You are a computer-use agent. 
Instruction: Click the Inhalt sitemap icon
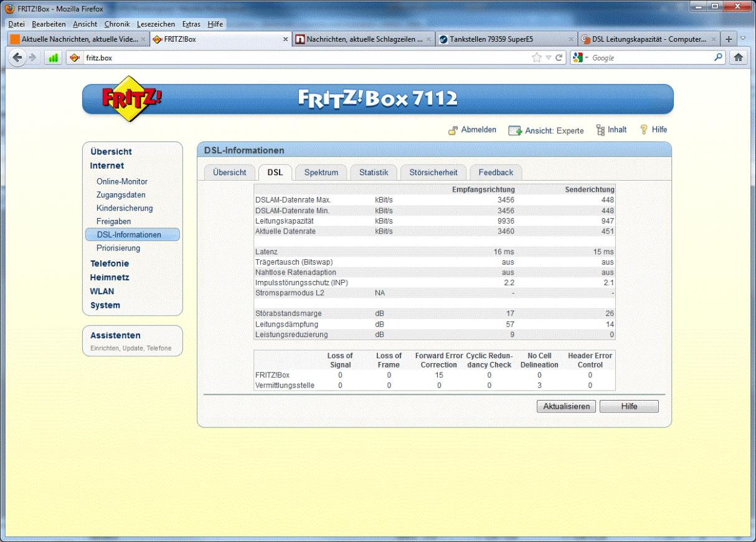coord(600,130)
